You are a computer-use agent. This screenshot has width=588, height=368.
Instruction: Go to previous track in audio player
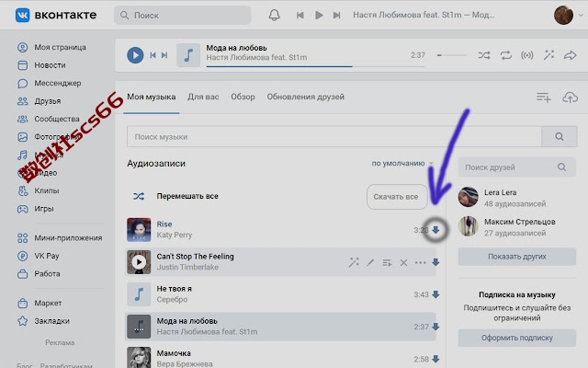click(153, 55)
